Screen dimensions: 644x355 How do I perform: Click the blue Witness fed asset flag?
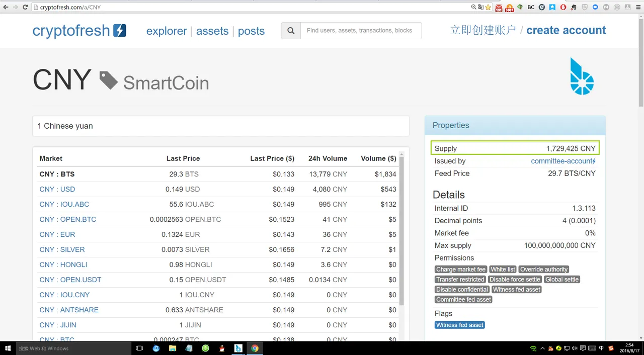(460, 325)
